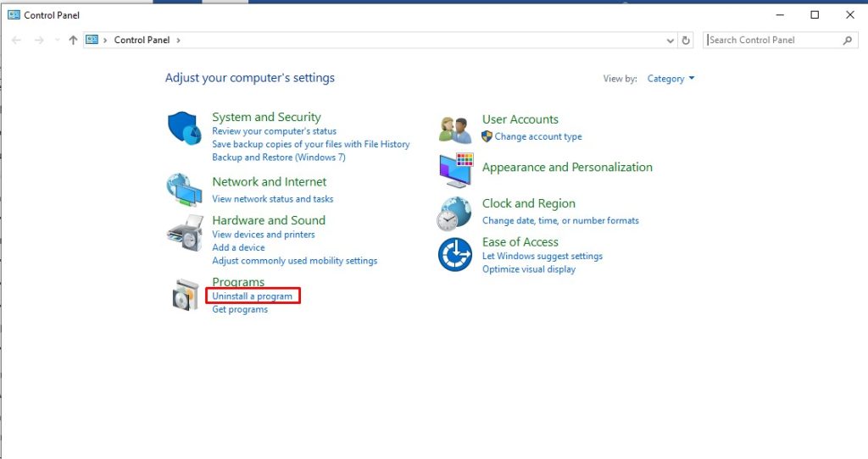This screenshot has height=459, width=868.
Task: Open Clock and Region heading
Action: coord(529,203)
